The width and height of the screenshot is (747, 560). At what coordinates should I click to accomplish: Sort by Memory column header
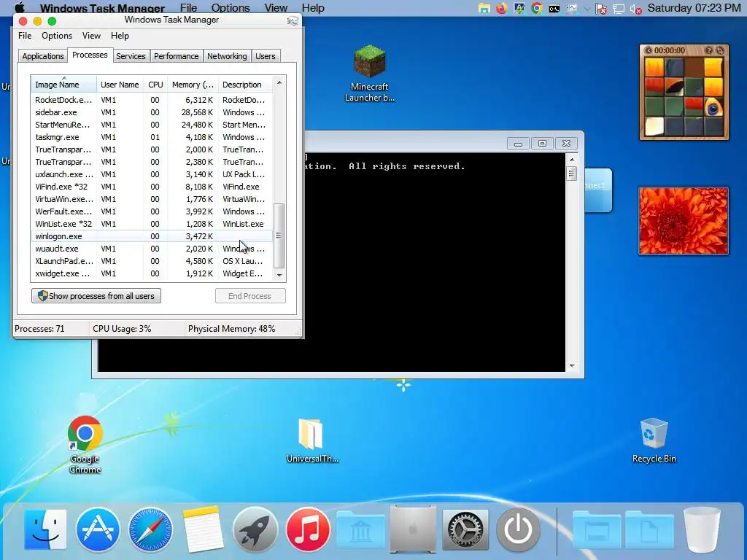point(193,85)
